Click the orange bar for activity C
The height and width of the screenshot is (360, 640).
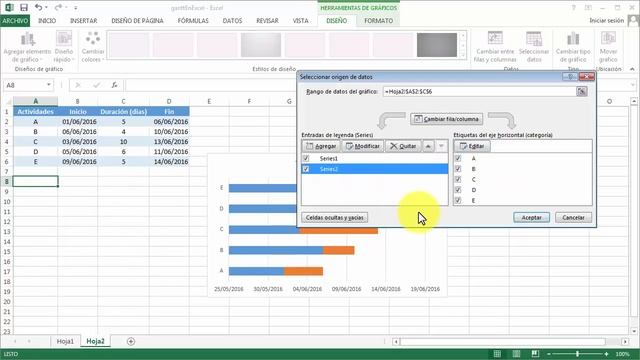point(339,230)
